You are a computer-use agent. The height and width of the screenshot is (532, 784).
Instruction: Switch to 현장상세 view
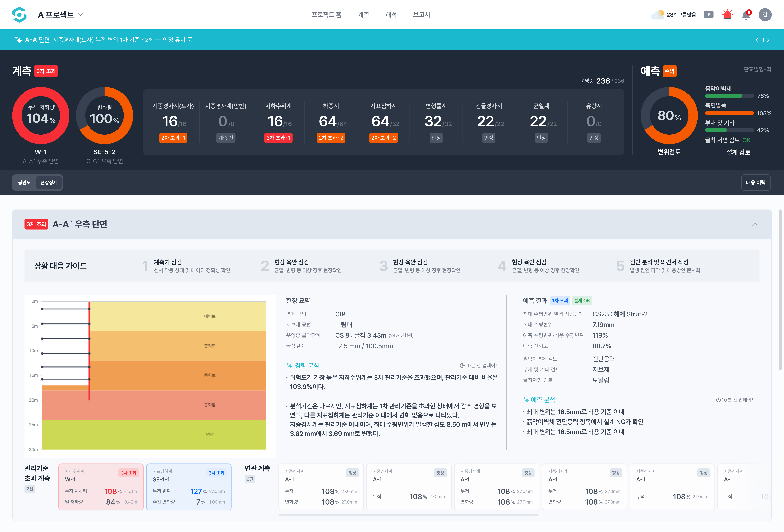pos(49,183)
